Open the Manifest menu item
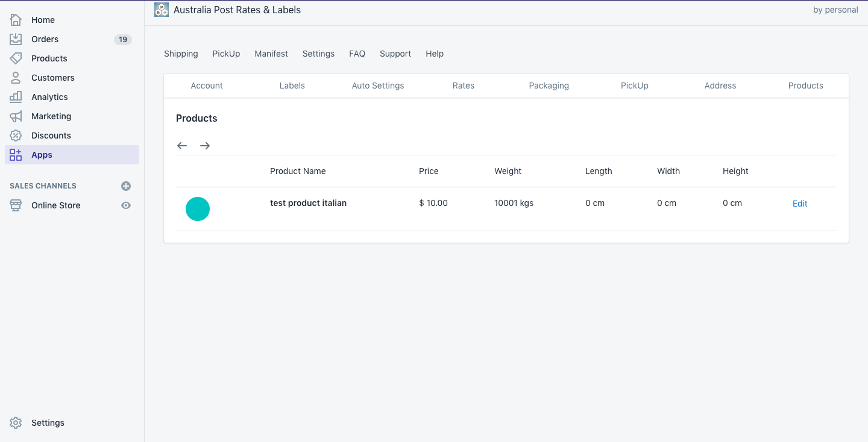 point(271,54)
